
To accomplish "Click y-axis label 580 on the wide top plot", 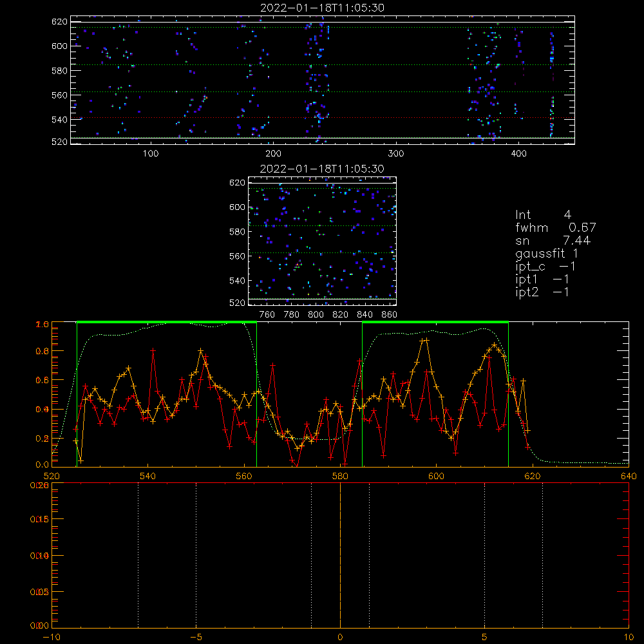I will 59,71.
